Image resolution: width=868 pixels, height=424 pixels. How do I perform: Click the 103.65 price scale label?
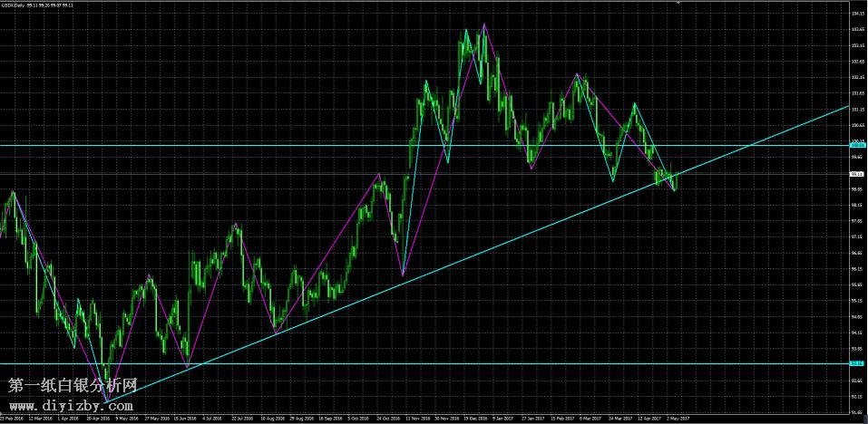859,29
